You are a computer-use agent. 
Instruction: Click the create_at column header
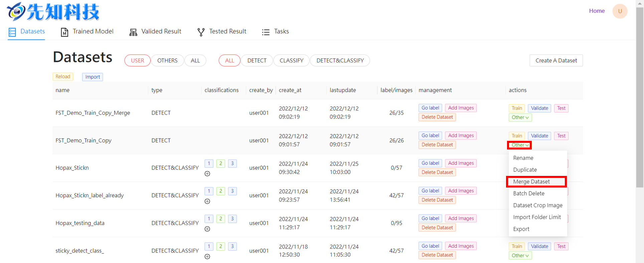tap(290, 90)
